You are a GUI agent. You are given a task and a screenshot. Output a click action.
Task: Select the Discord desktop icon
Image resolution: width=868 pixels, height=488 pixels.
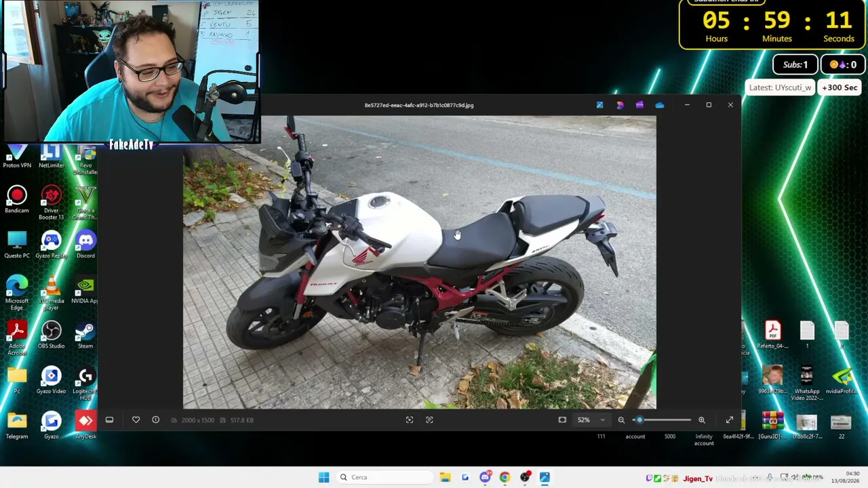point(85,245)
